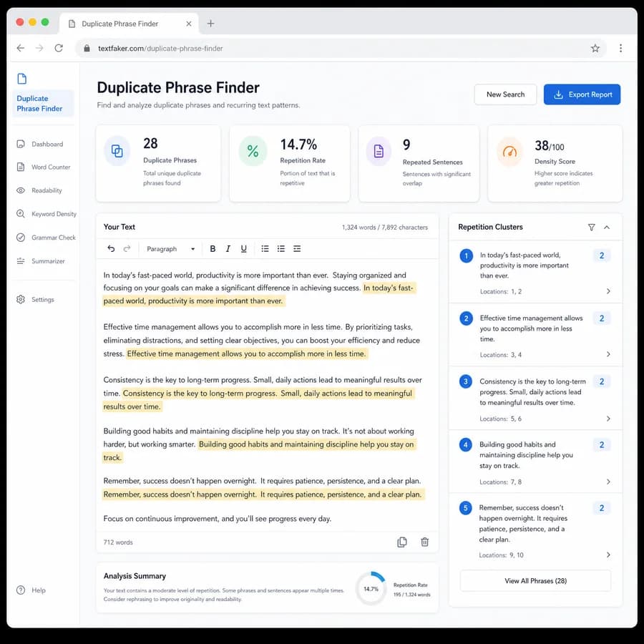
Task: Open the Paragraph style dropdown
Action: [170, 249]
